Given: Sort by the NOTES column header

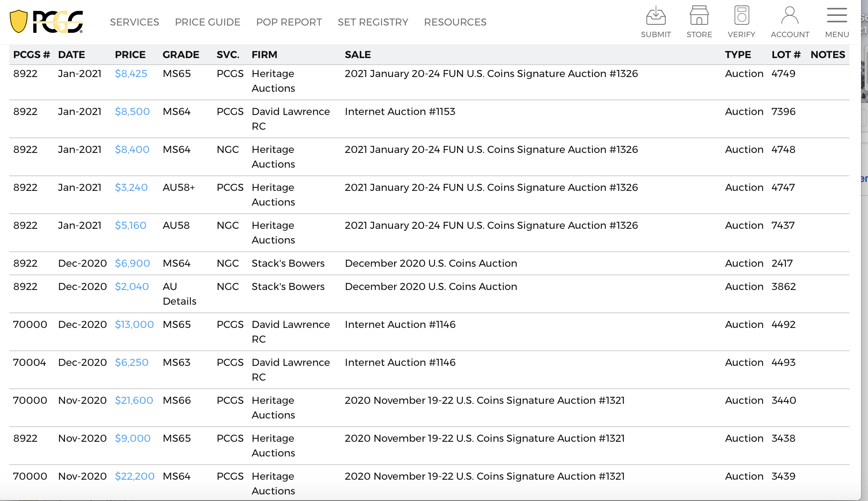Looking at the screenshot, I should tap(828, 55).
